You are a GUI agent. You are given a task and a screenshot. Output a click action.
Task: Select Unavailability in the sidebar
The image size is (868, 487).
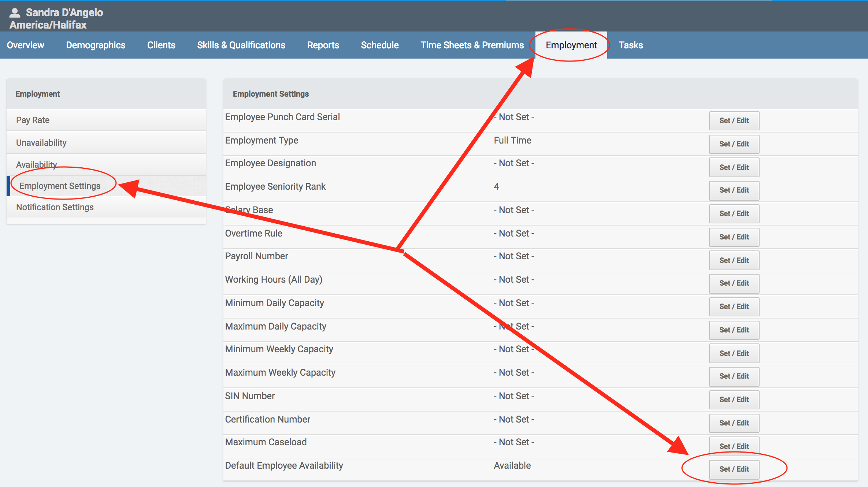pyautogui.click(x=41, y=143)
